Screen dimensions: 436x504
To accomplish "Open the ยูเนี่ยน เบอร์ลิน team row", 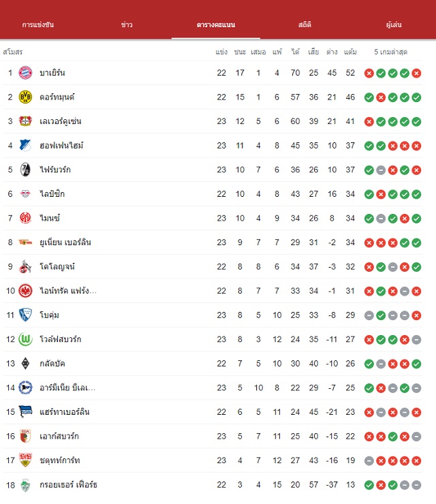I will click(213, 242).
